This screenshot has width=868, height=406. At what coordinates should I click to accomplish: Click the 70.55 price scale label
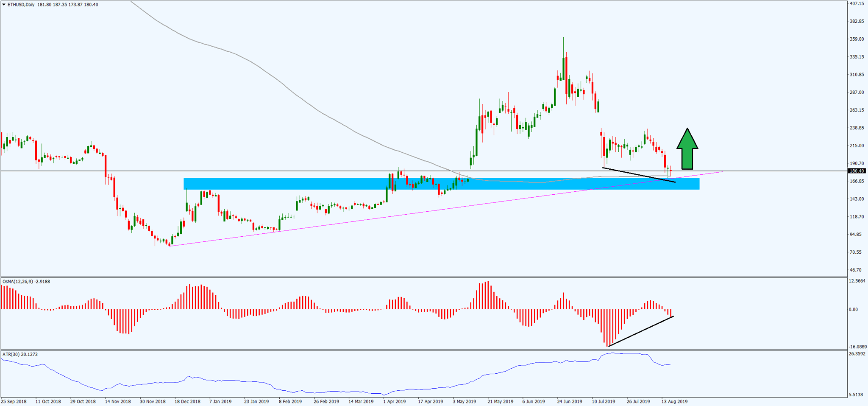[x=855, y=252]
